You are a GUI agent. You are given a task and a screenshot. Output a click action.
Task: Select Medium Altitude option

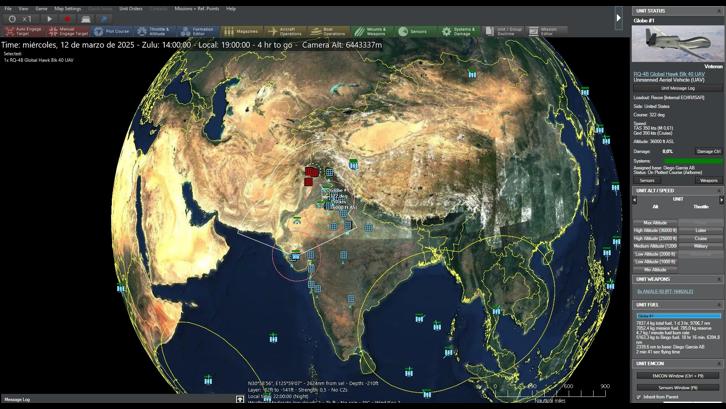click(x=655, y=246)
